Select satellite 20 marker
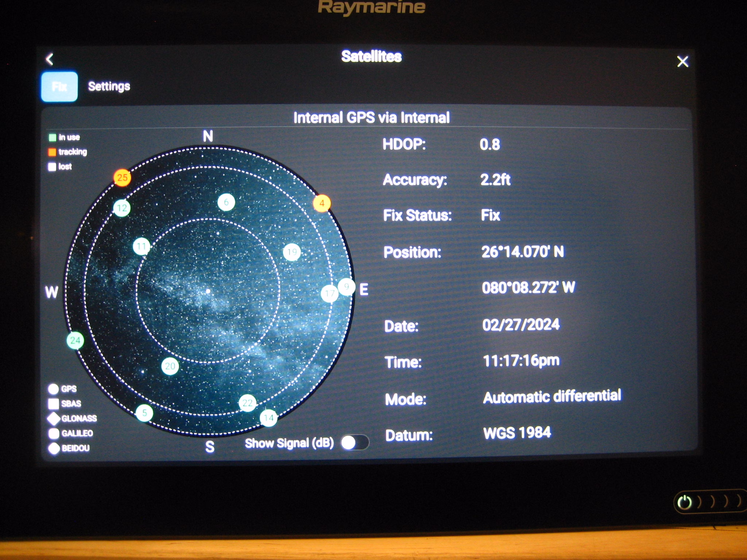 170,366
